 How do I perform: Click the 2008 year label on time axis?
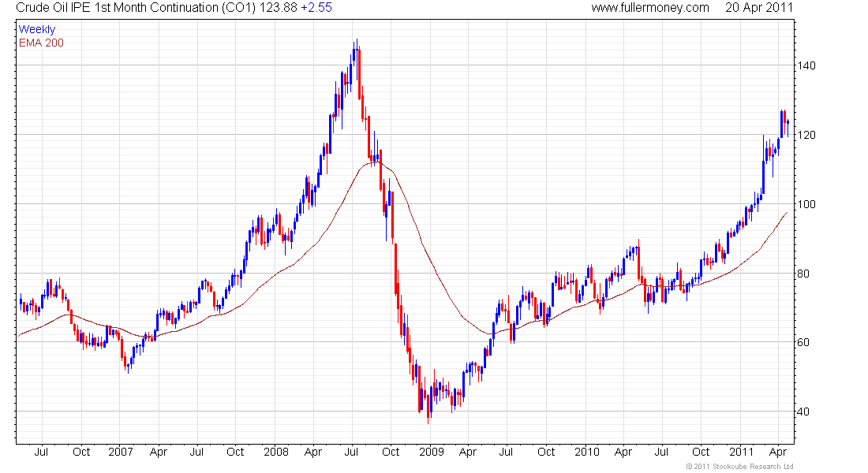276,452
